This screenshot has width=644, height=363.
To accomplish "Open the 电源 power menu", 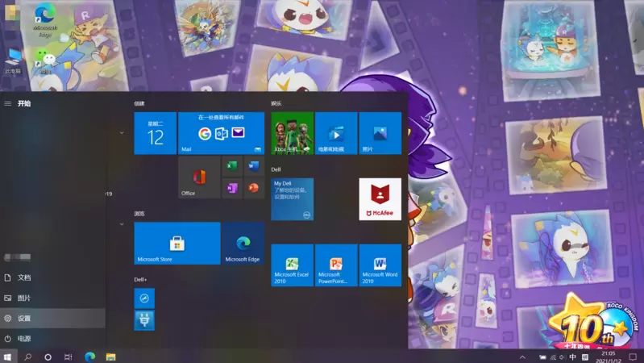I will pyautogui.click(x=52, y=339).
